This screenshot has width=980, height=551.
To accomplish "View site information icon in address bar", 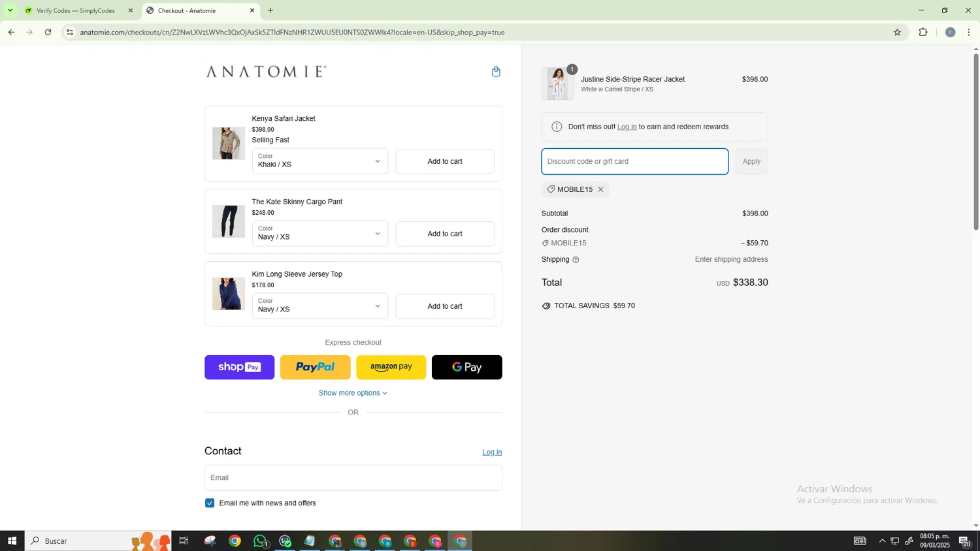I will 70,32.
